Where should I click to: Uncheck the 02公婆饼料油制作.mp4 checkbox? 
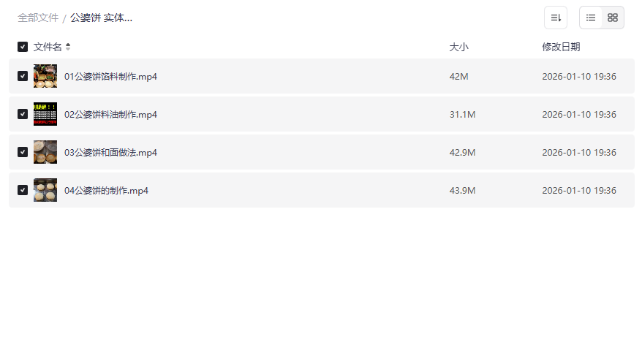point(23,114)
